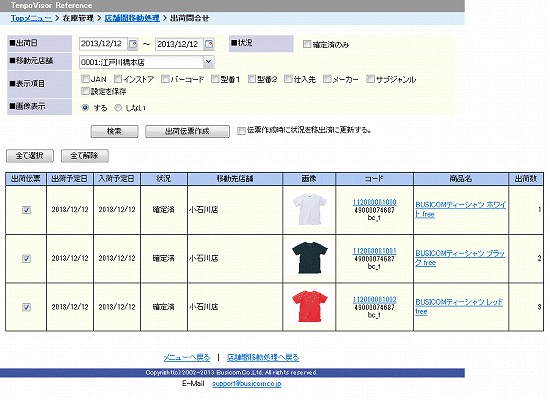Viewport: 550px width, 400px height.
Task: Click the start date input field
Action: point(103,44)
